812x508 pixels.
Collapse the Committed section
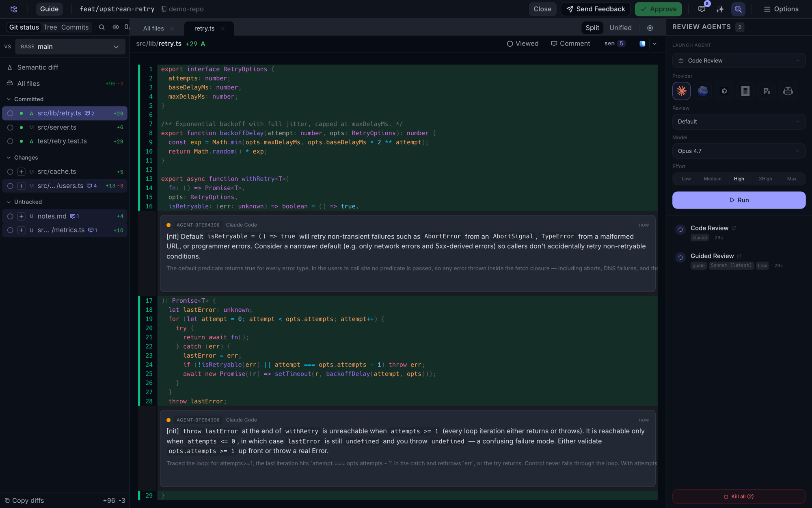click(25, 99)
